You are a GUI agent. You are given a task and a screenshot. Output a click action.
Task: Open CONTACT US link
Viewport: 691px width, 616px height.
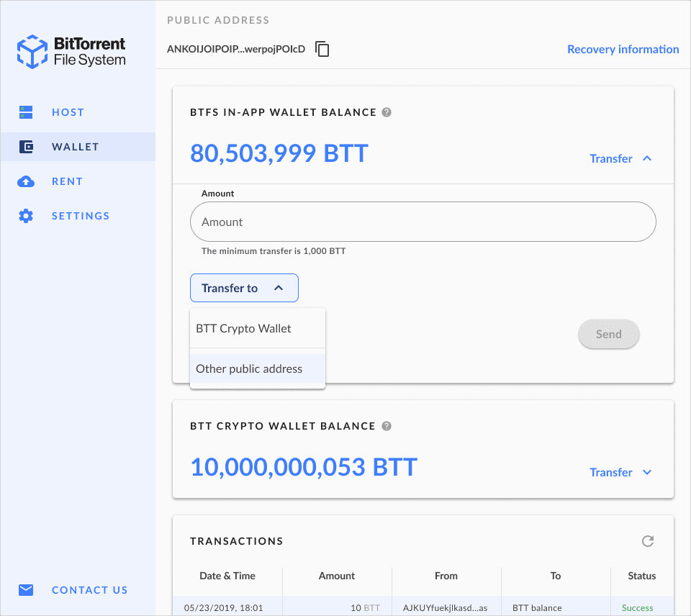pos(90,590)
